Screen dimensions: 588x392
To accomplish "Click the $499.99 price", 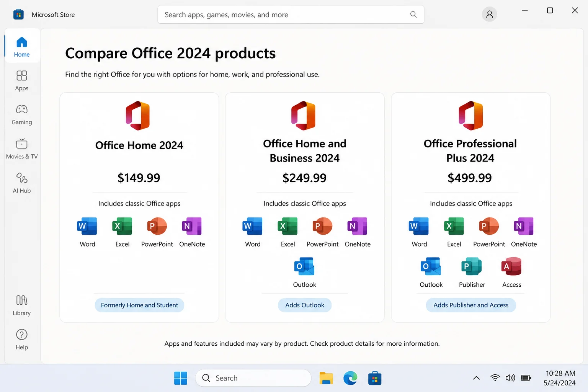I will point(470,178).
